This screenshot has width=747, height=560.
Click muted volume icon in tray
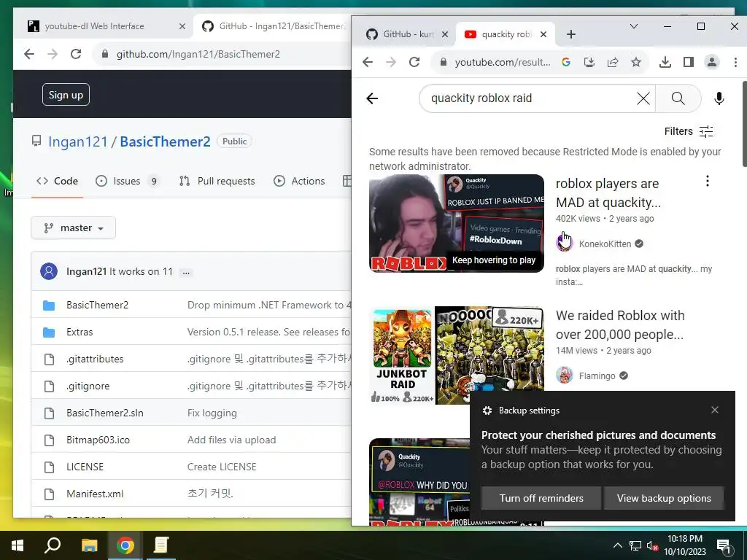pos(652,546)
